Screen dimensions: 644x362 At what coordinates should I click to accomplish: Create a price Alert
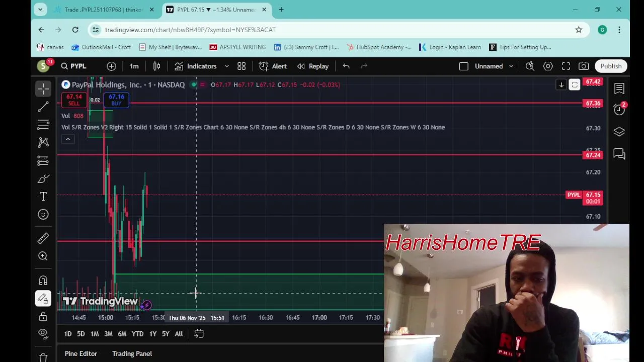(273, 66)
